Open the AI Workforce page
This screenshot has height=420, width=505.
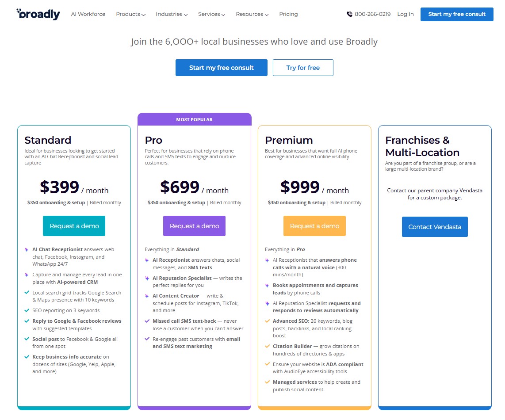pos(88,14)
